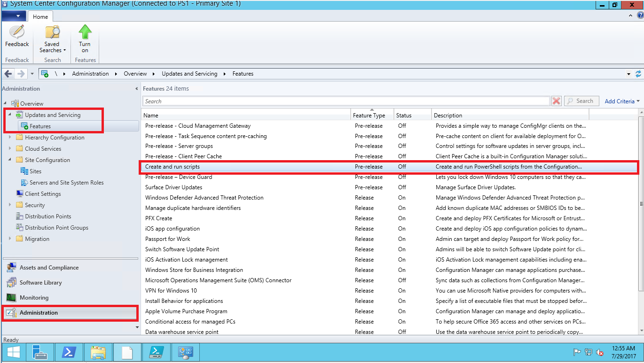644x363 pixels.
Task: Switch to Assets and Compliance workspace
Action: pyautogui.click(x=71, y=267)
